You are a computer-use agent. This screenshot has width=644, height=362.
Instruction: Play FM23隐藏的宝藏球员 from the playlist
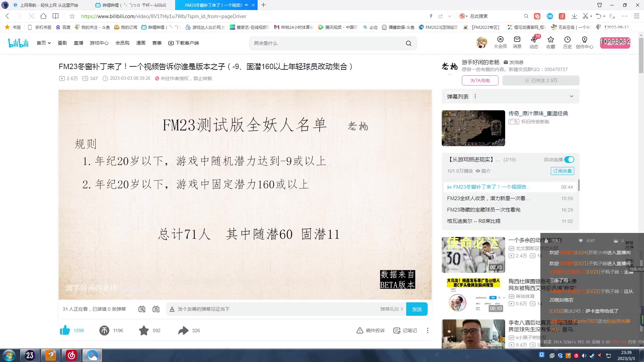coord(510,210)
